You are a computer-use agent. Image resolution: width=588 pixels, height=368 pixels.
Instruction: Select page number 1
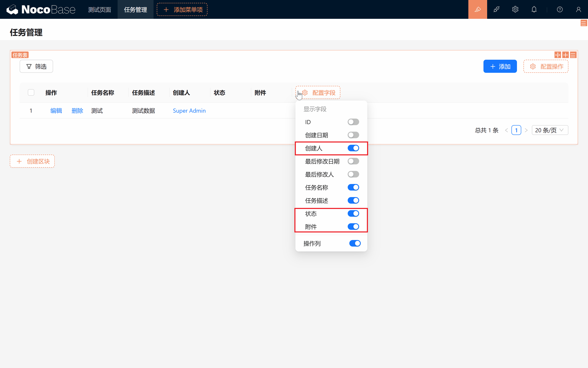click(516, 130)
